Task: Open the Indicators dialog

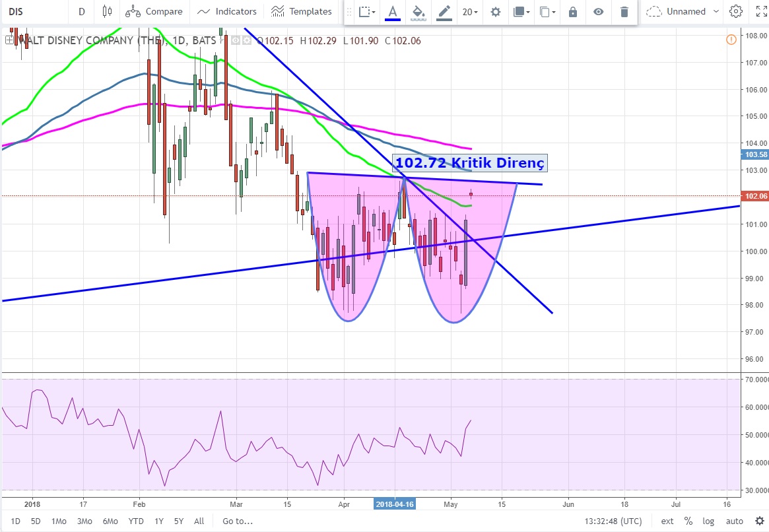Action: coord(226,11)
